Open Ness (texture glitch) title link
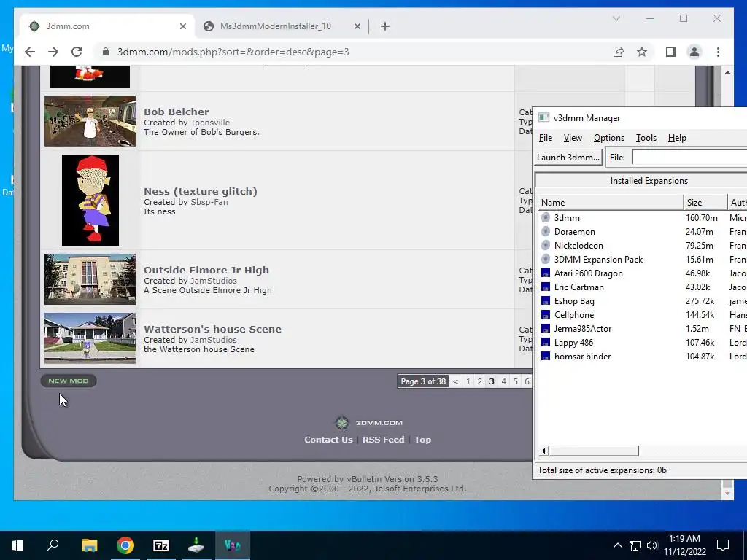The height and width of the screenshot is (560, 747). 201,192
